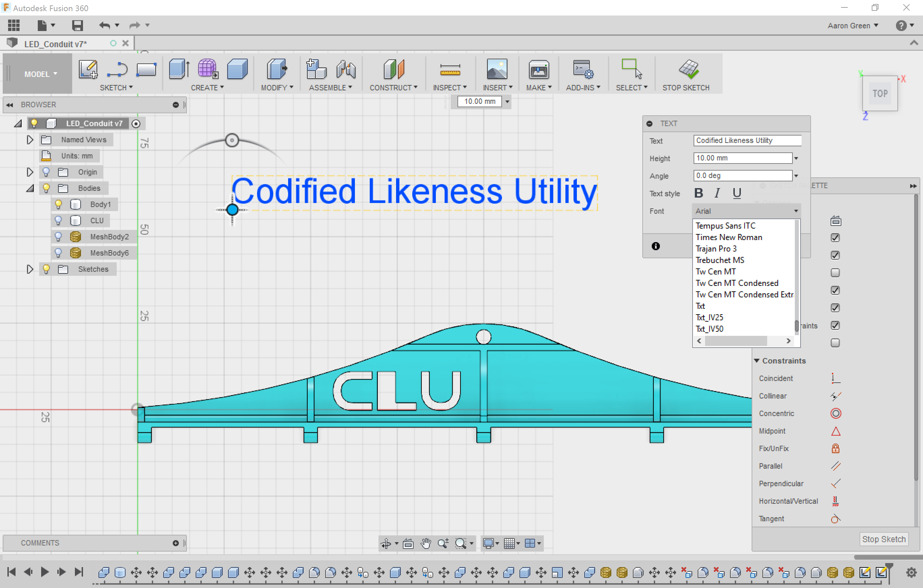Screen dimensions: 923x588
Task: Open the Height dropdown in Text dialog
Action: pyautogui.click(x=796, y=158)
